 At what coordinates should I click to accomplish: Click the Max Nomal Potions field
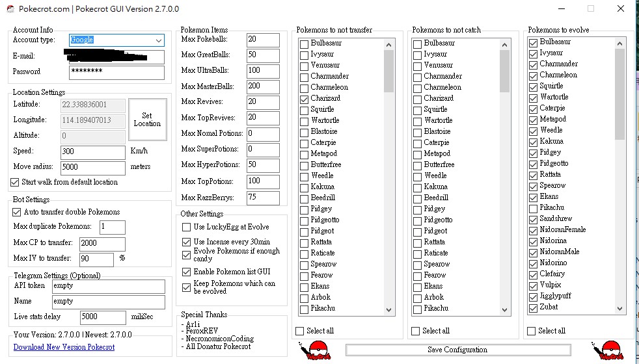(x=264, y=134)
